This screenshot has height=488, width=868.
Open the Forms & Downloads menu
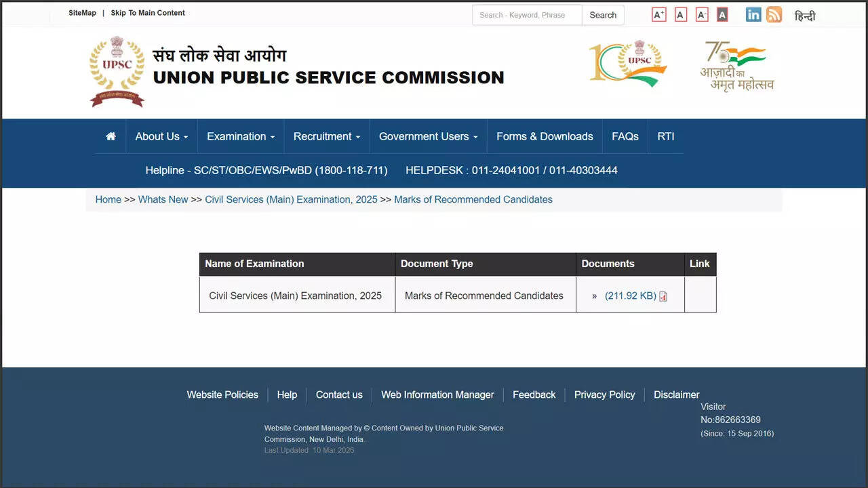point(545,136)
